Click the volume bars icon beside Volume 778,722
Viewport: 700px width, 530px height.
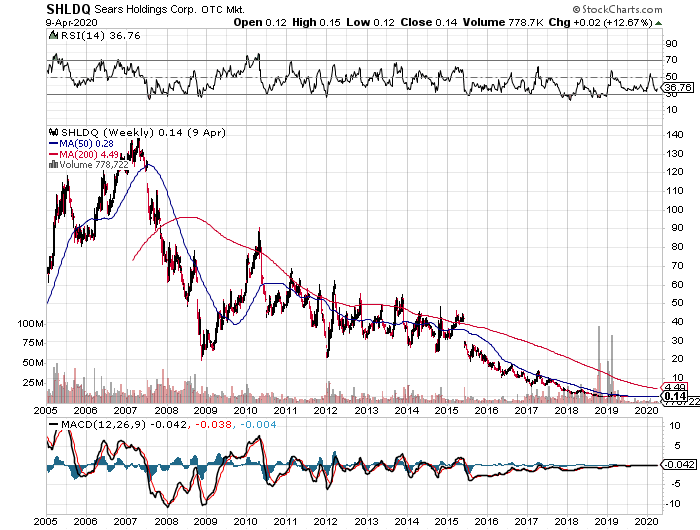[53, 164]
